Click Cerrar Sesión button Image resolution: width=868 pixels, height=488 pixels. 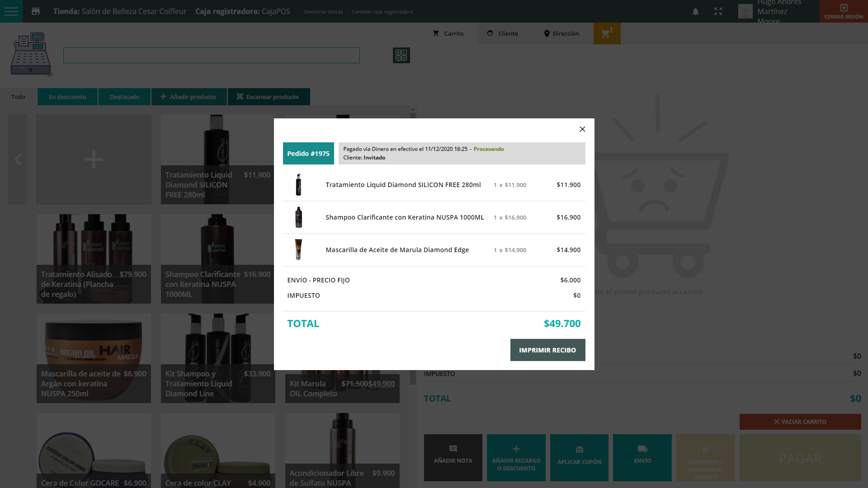pyautogui.click(x=844, y=11)
